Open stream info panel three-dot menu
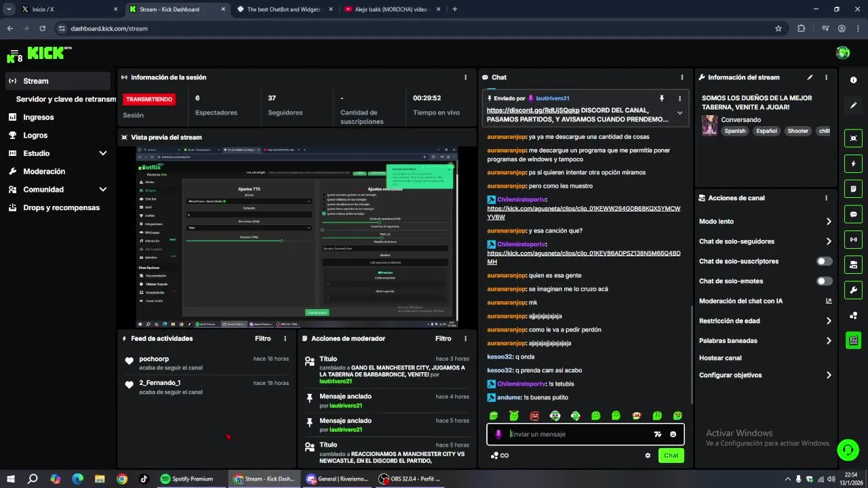Image resolution: width=868 pixels, height=488 pixels. 826,77
